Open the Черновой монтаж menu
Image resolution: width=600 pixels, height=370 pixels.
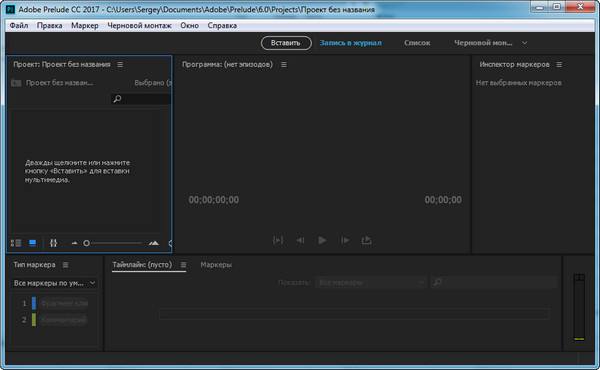pyautogui.click(x=139, y=26)
